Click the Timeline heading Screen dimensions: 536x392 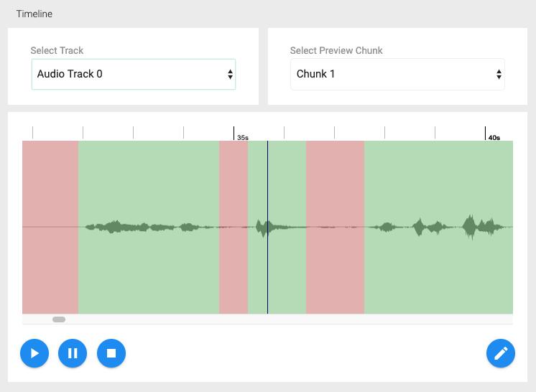click(x=34, y=14)
